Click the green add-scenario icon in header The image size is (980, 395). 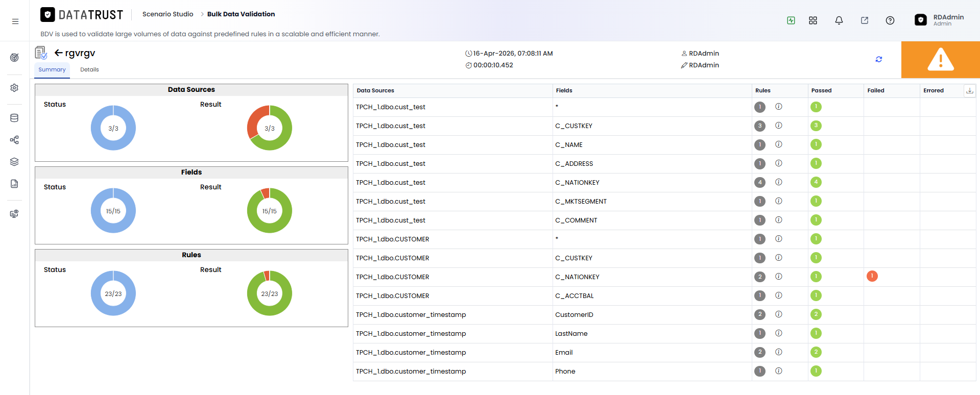click(x=791, y=20)
